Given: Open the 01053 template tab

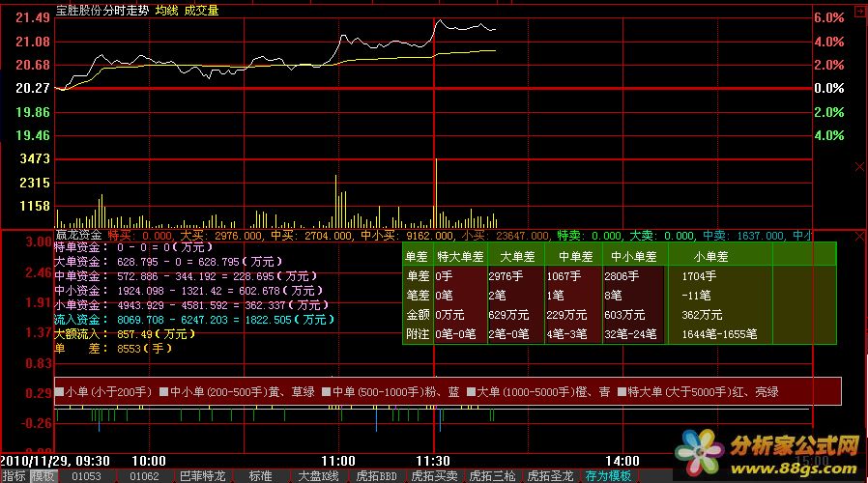Looking at the screenshot, I should 86,476.
